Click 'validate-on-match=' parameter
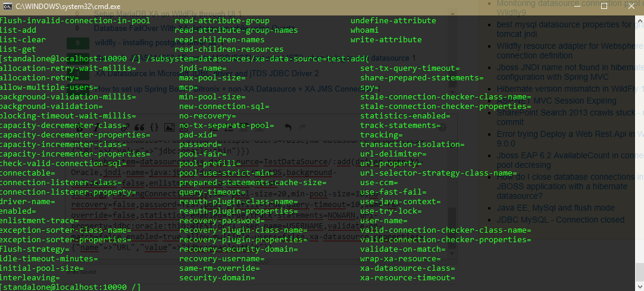Viewport: 644px width, 291px height. 403,249
